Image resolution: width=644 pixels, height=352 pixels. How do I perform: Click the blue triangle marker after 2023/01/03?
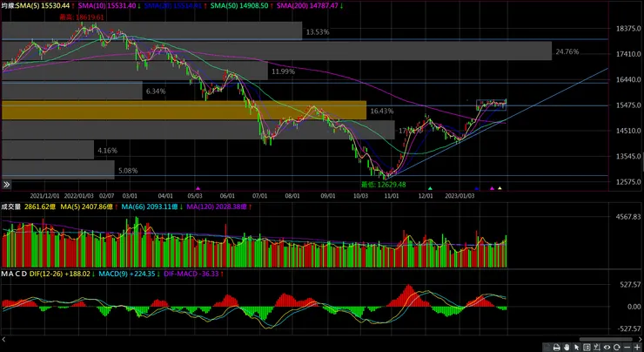(476, 188)
